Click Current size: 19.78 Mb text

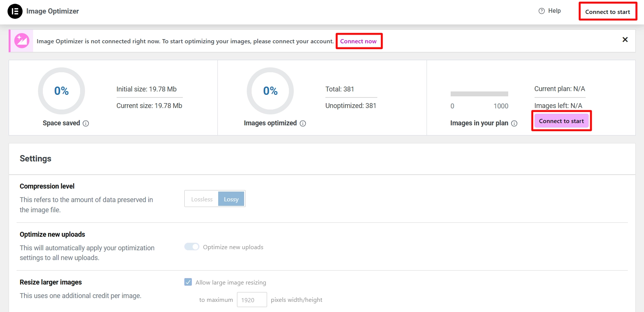click(x=149, y=106)
